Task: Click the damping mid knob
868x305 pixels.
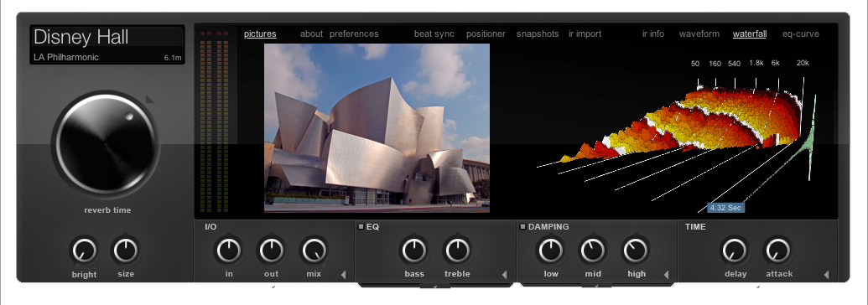Action: point(593,251)
